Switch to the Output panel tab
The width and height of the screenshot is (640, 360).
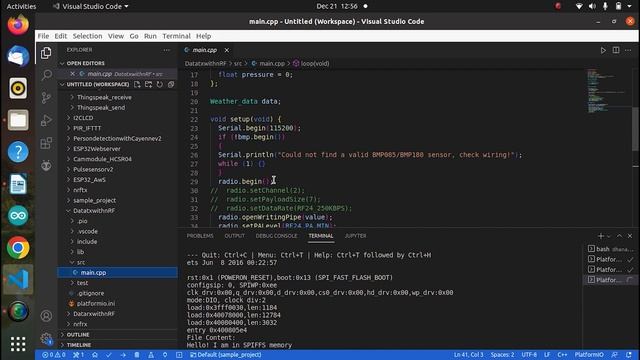click(235, 236)
